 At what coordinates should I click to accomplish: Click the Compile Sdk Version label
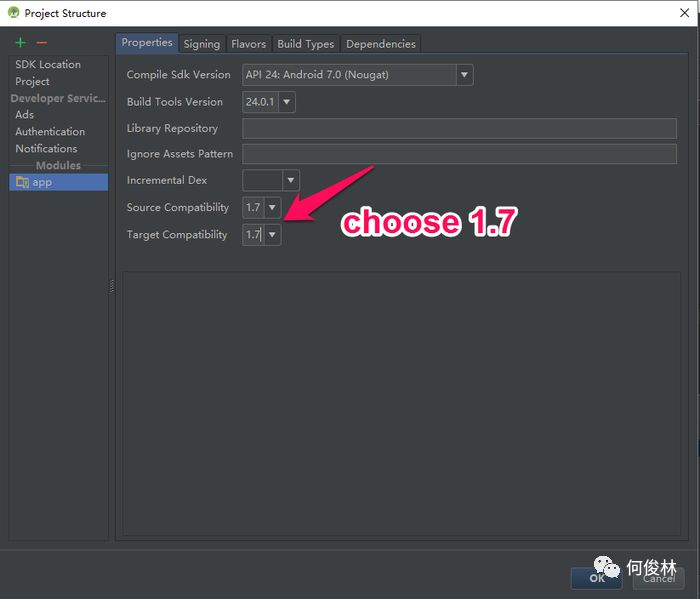[x=179, y=75]
